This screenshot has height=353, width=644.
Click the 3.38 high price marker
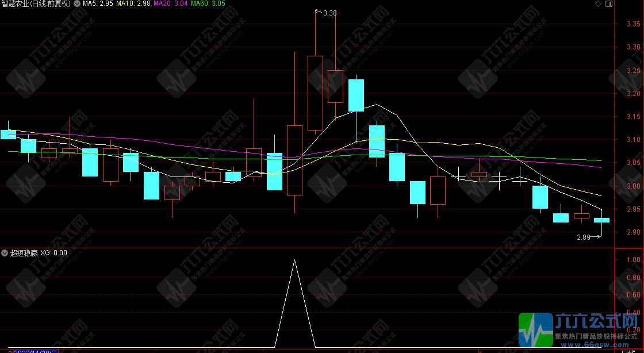coord(329,13)
